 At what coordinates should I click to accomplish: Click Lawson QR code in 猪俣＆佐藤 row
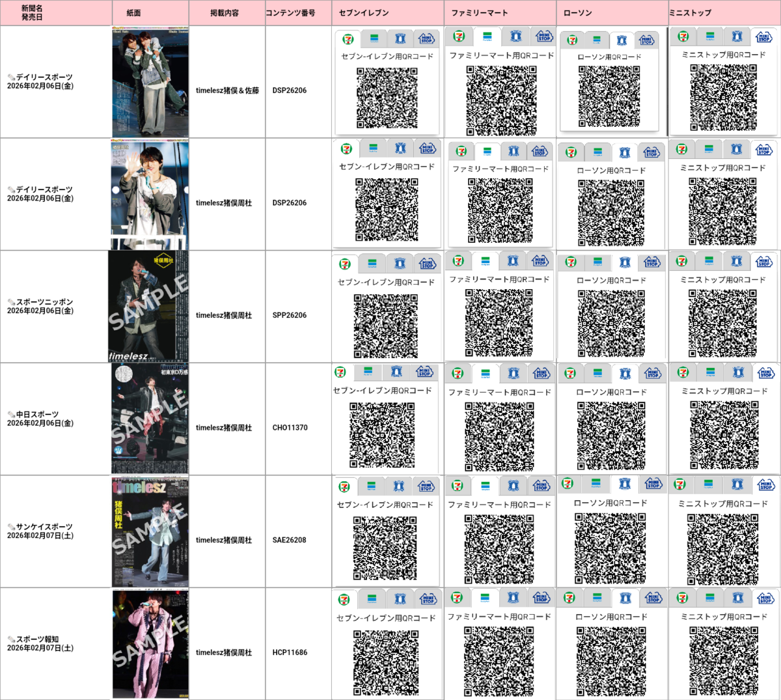click(x=609, y=96)
